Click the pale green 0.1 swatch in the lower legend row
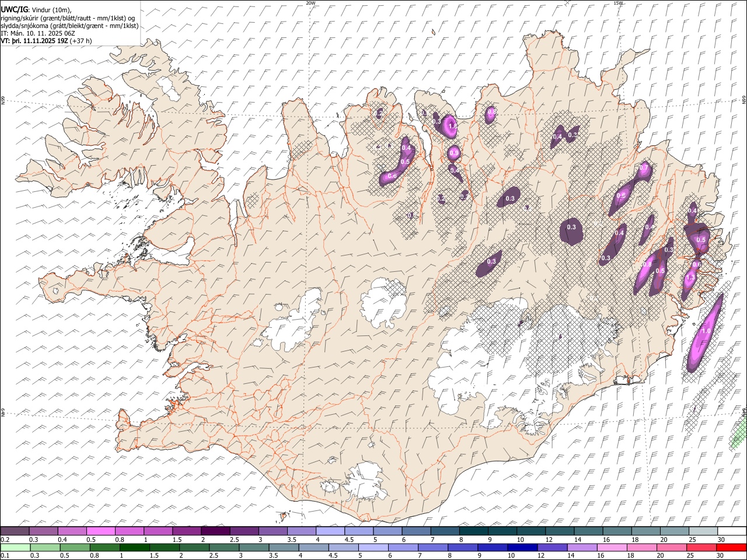The image size is (747, 560). coord(16,547)
